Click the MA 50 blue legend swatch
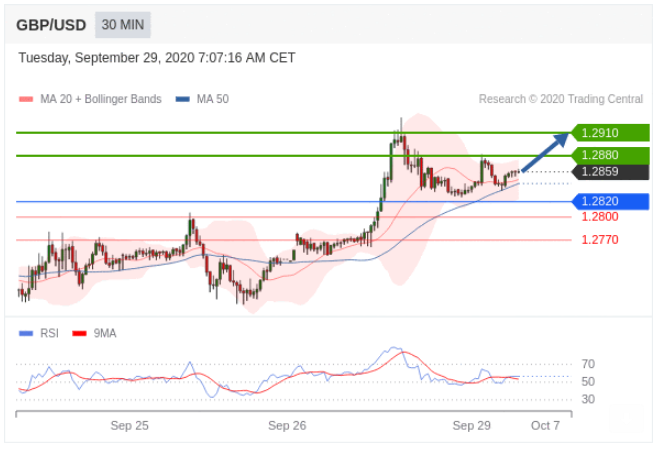659x449 pixels. (x=183, y=99)
